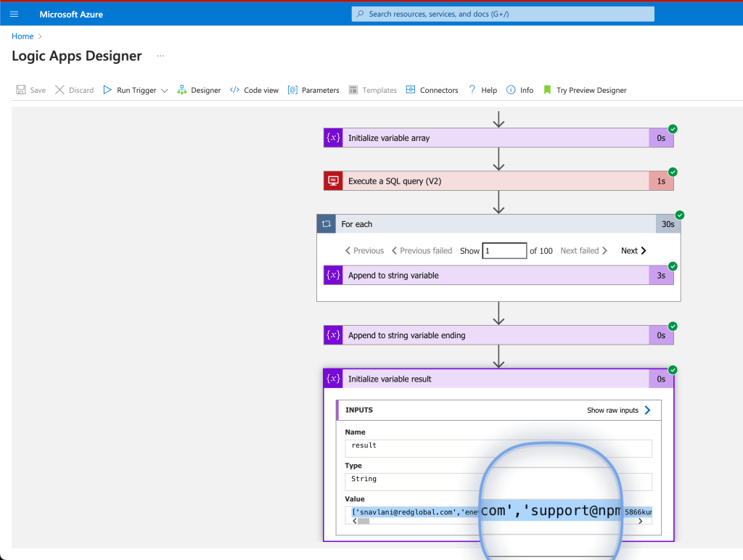Expand the Append to string variable action
Viewport: 743px width, 560px height.
click(498, 275)
